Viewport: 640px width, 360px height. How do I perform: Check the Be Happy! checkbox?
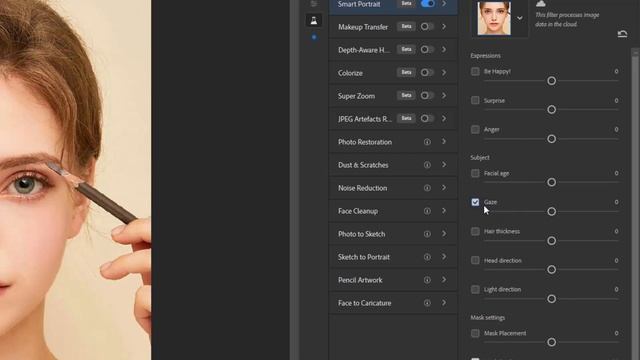point(475,71)
